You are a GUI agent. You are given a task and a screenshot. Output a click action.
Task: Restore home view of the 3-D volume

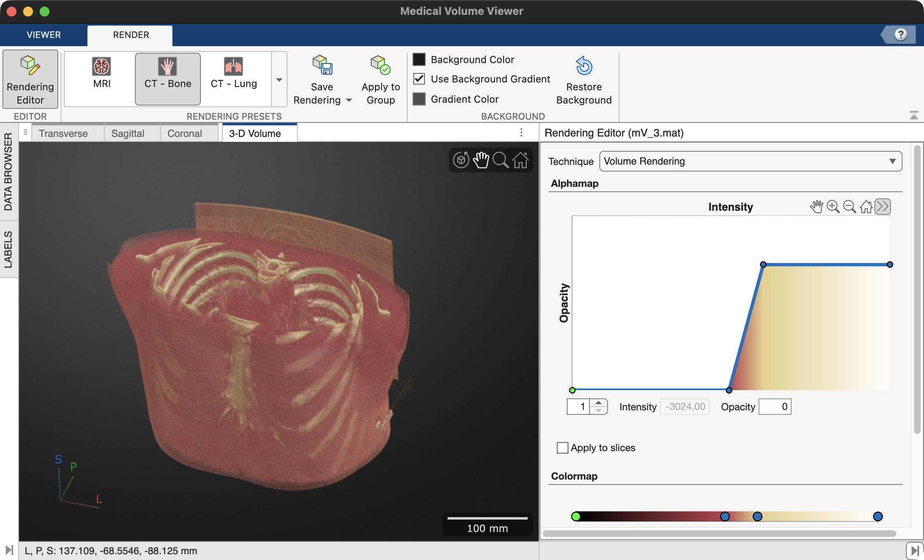pyautogui.click(x=521, y=160)
